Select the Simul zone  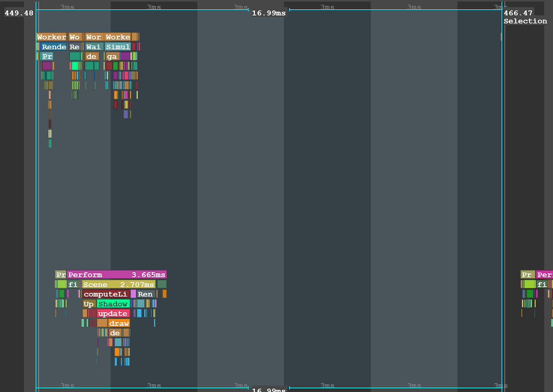(x=118, y=46)
